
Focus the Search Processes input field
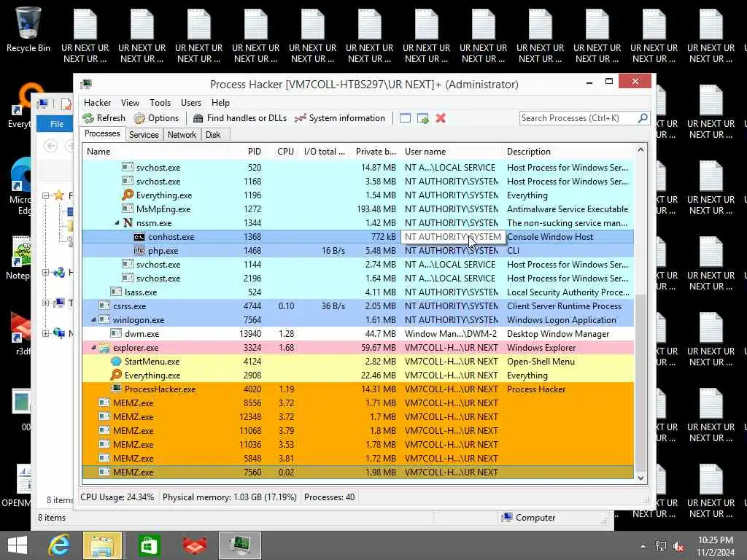coord(578,117)
